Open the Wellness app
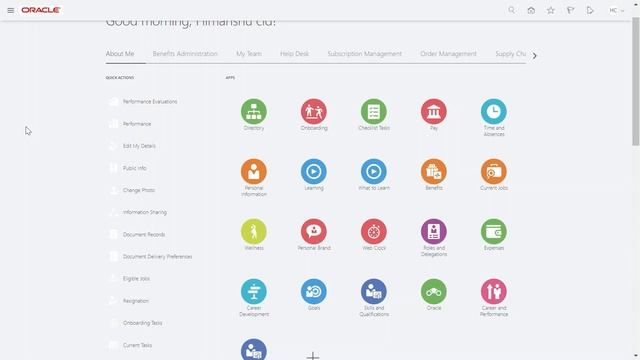The image size is (640, 360). [x=254, y=231]
